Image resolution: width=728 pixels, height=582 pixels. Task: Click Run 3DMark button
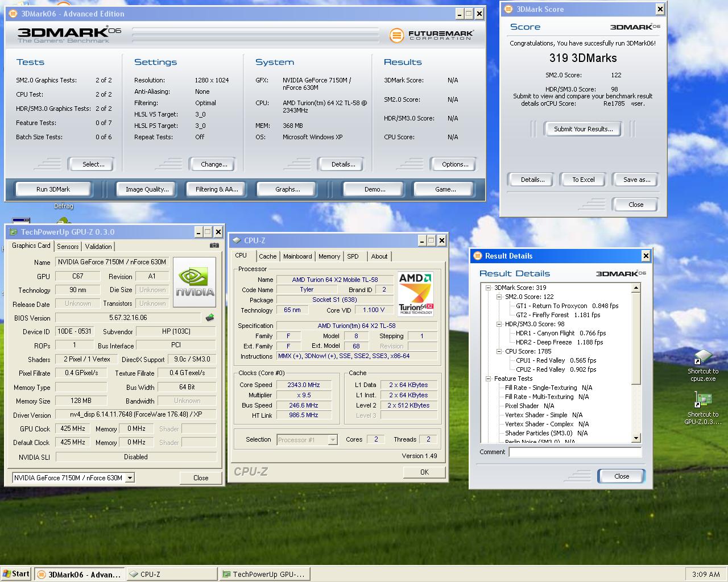pyautogui.click(x=53, y=189)
